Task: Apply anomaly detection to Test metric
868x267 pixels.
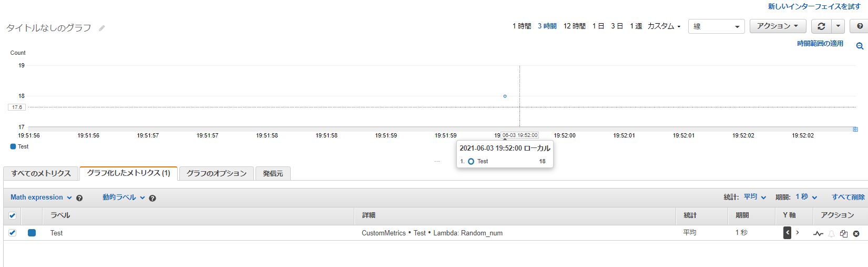Action: (818, 233)
